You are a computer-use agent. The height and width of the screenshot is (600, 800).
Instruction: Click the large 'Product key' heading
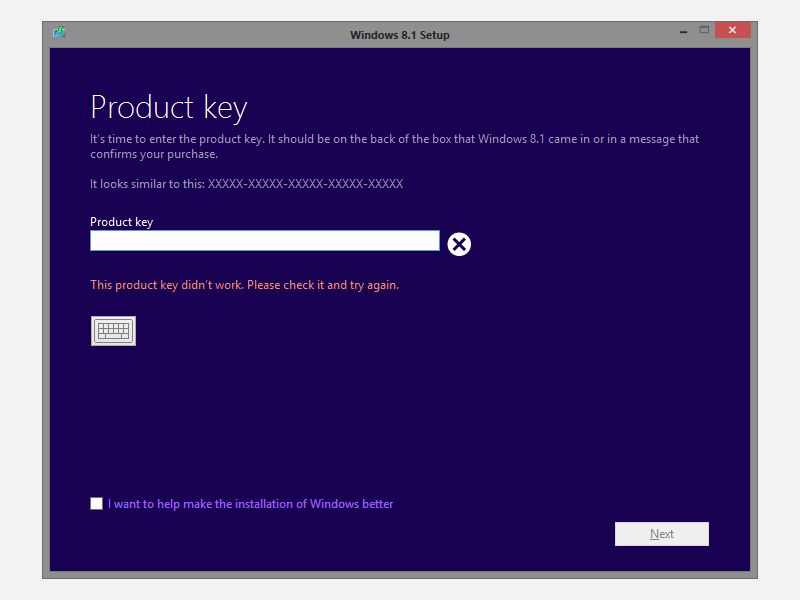pyautogui.click(x=169, y=108)
